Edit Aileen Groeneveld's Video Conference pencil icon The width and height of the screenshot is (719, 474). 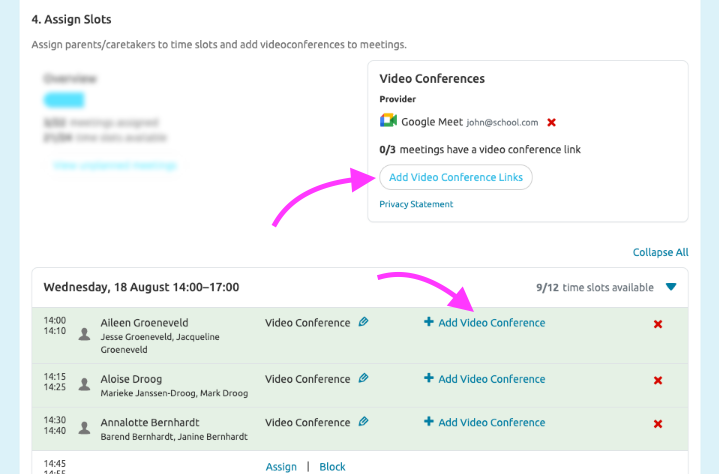364,322
